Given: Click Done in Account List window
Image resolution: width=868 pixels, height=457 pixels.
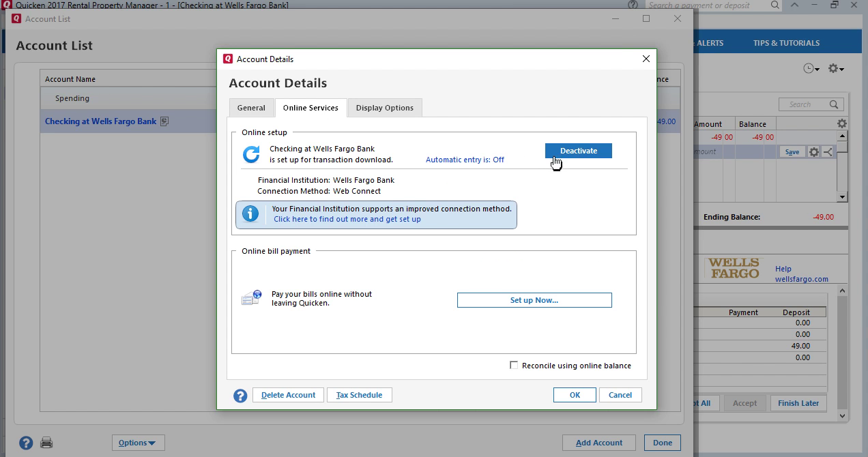Looking at the screenshot, I should click(663, 443).
